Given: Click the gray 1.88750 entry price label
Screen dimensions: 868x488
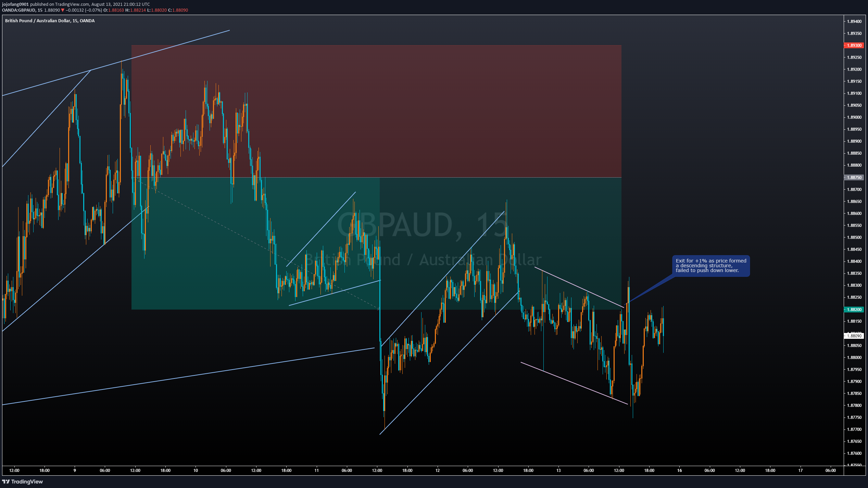Looking at the screenshot, I should (854, 178).
